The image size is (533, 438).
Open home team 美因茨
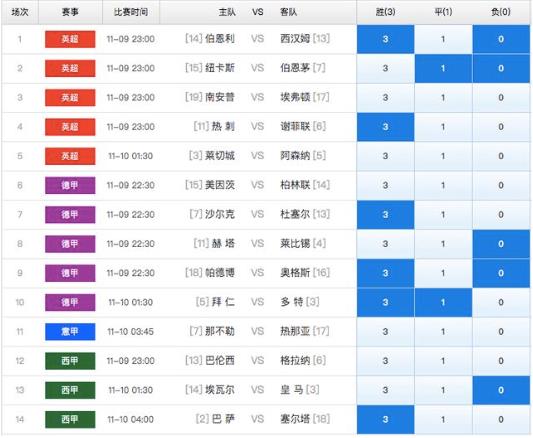220,185
